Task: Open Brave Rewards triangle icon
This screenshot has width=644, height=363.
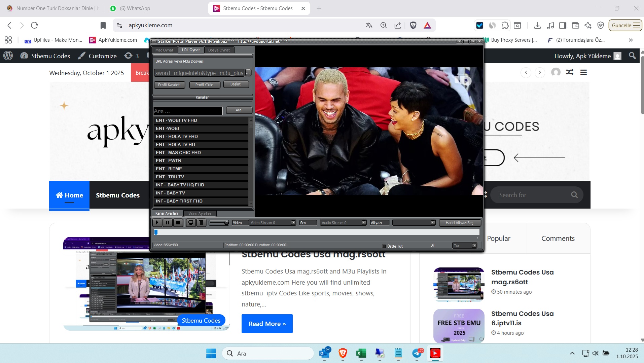Action: coord(427,25)
